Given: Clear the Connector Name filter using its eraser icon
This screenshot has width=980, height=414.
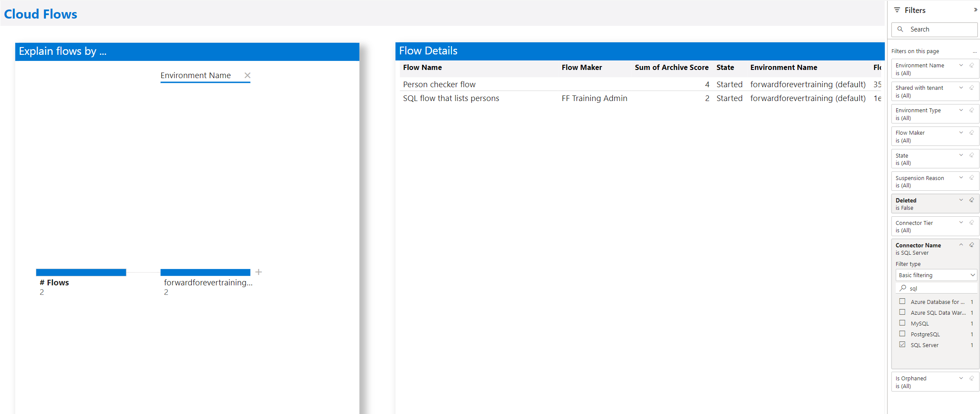Looking at the screenshot, I should point(972,245).
